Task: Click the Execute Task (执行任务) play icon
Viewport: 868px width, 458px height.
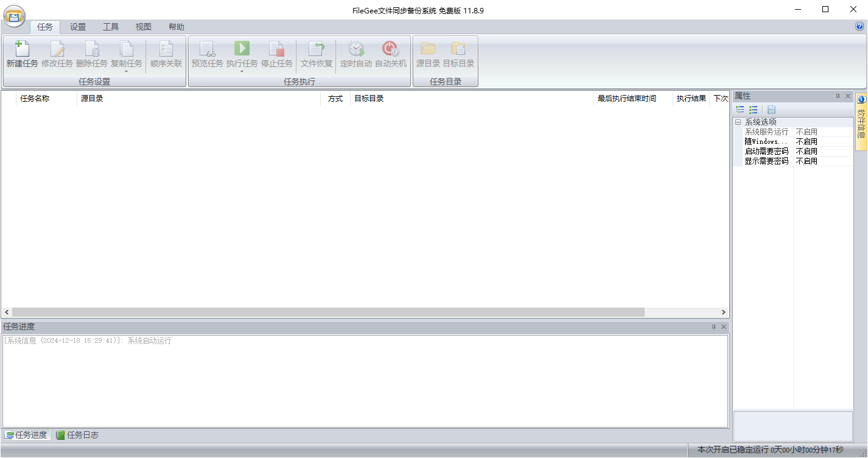Action: tap(242, 49)
